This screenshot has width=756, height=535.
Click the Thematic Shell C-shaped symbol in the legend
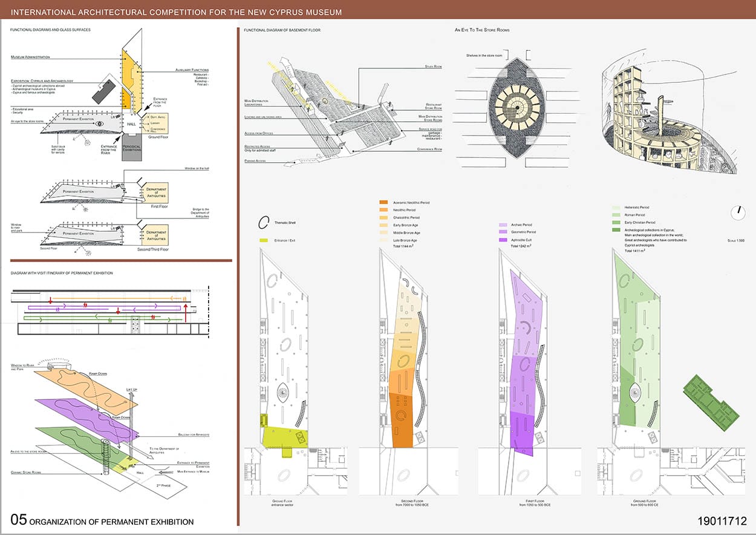(x=264, y=223)
